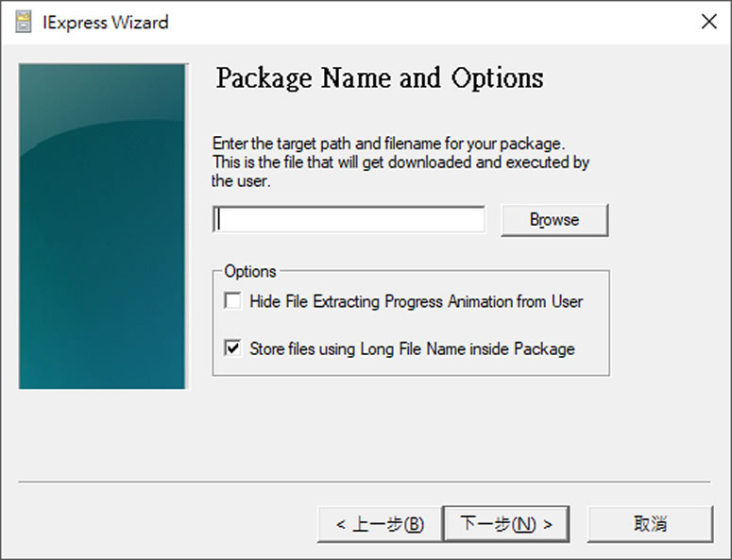Click the 'Enter the target path' instruction text
This screenshot has width=732, height=560.
pos(400,161)
